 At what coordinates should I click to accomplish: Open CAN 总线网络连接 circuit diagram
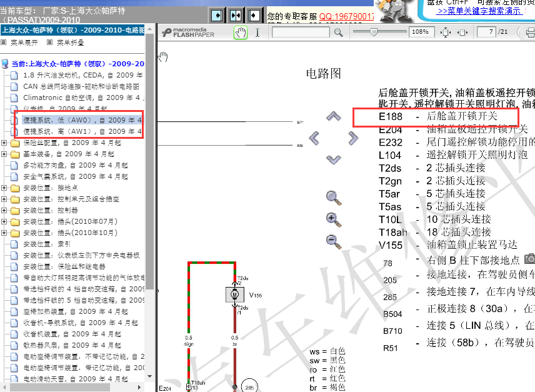click(81, 86)
